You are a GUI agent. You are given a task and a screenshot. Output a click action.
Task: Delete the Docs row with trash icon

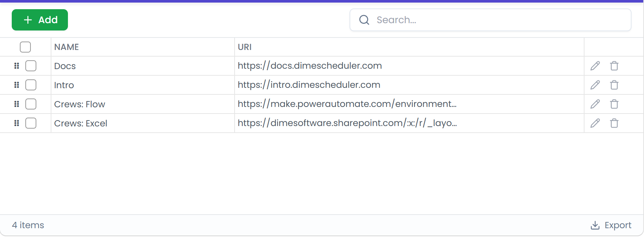614,66
